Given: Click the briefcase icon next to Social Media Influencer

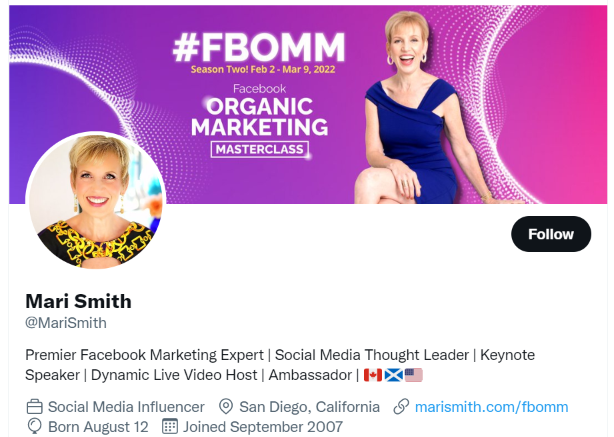Looking at the screenshot, I should (x=34, y=406).
